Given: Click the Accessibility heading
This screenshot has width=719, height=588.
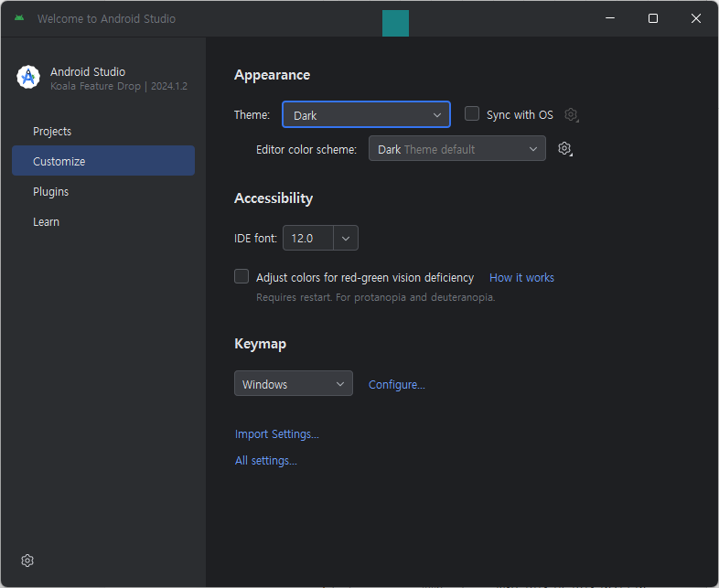Looking at the screenshot, I should [274, 198].
